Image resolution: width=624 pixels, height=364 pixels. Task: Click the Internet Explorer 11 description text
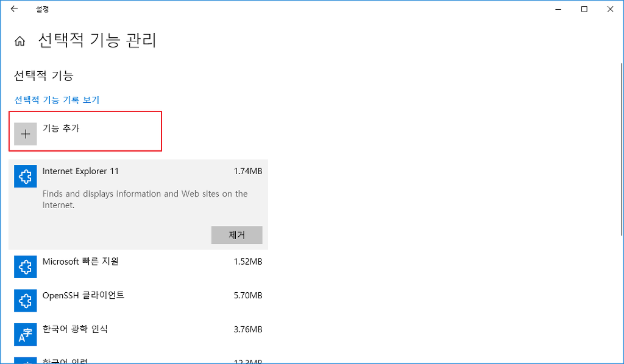coord(145,199)
